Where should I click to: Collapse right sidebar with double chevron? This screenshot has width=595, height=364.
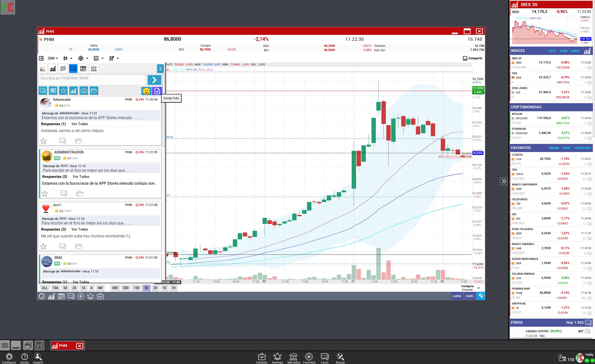tap(504, 181)
